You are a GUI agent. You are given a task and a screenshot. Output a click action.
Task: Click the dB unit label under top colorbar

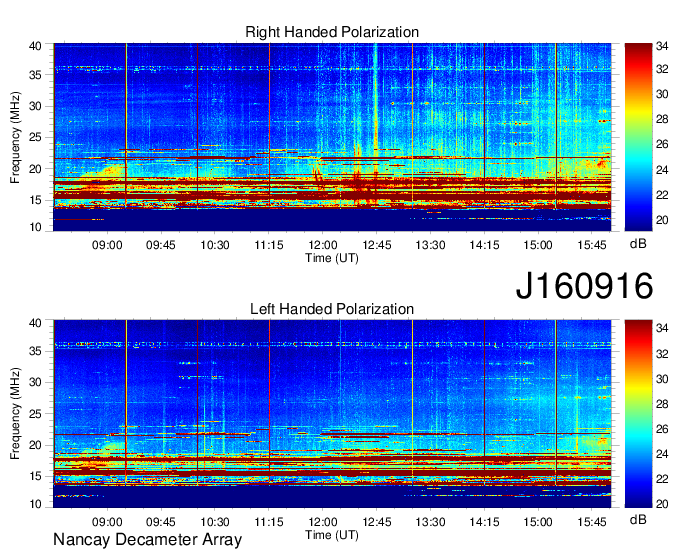pyautogui.click(x=638, y=244)
